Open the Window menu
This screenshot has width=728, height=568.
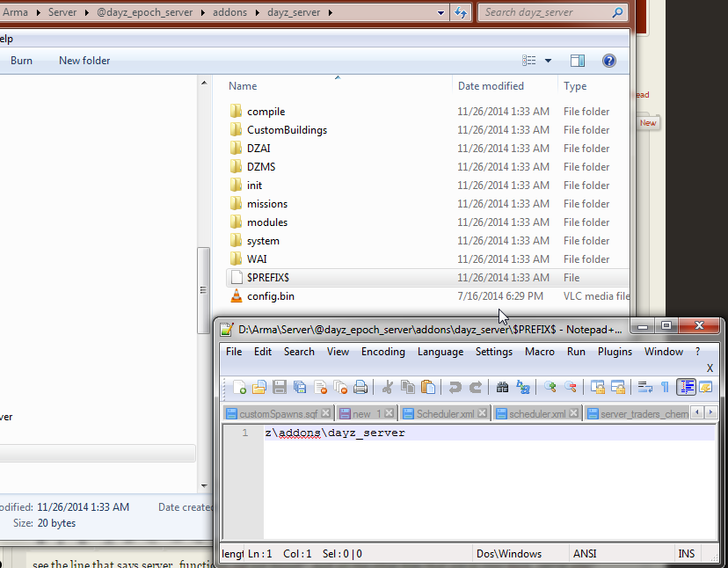pyautogui.click(x=663, y=352)
